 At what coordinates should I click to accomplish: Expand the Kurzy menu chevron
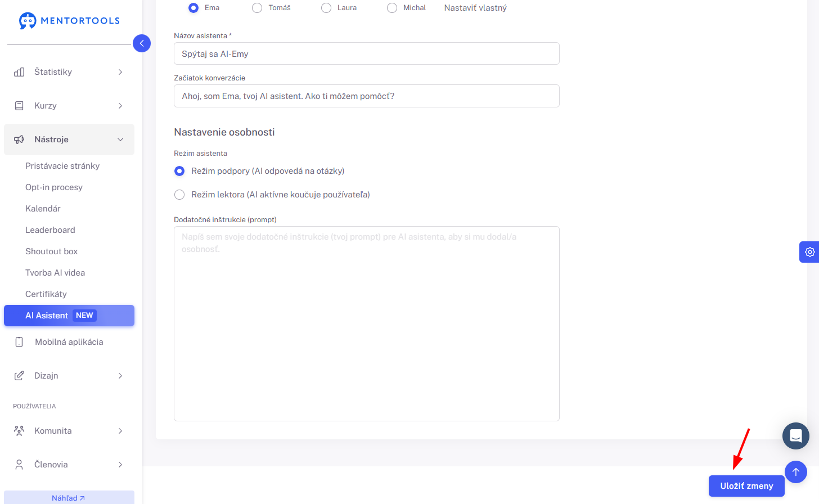120,106
